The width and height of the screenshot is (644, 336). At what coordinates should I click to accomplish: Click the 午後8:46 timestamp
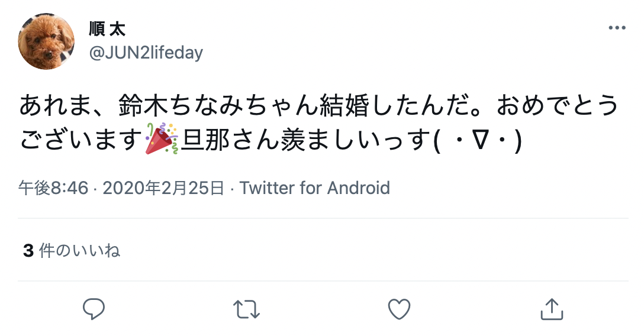click(53, 188)
